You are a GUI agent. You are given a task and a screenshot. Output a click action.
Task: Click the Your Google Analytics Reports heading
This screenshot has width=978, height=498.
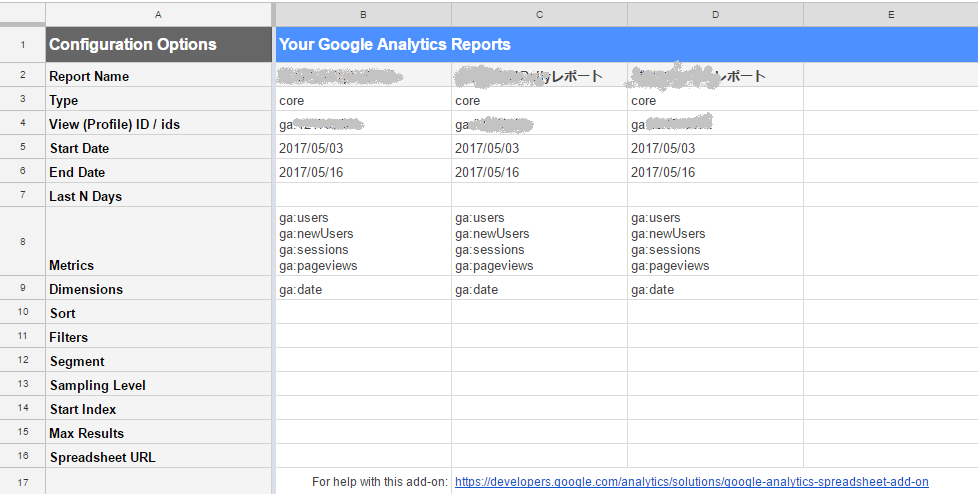click(x=395, y=45)
